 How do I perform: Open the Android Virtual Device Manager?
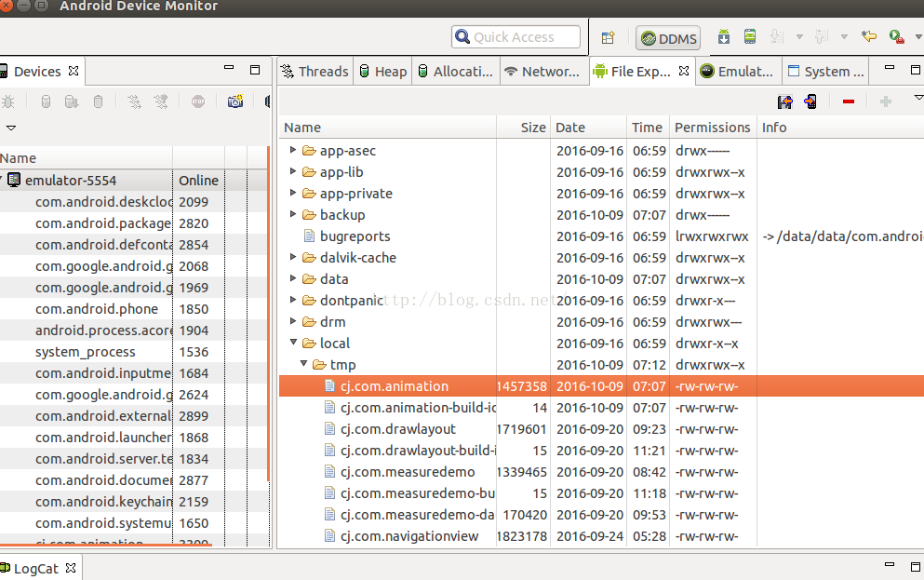(x=750, y=37)
